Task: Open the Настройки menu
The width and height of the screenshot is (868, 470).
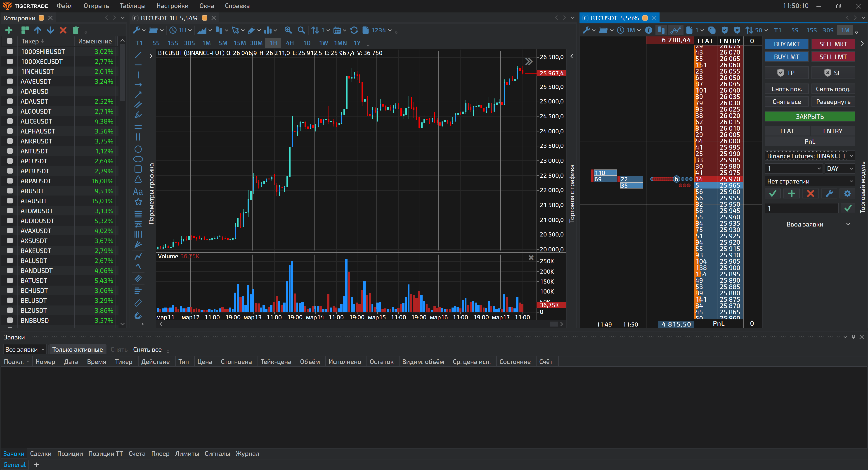Action: [x=172, y=6]
